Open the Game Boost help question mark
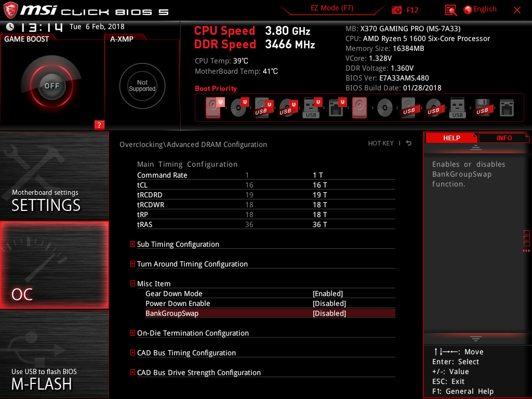This screenshot has height=399, width=532. 99,125
